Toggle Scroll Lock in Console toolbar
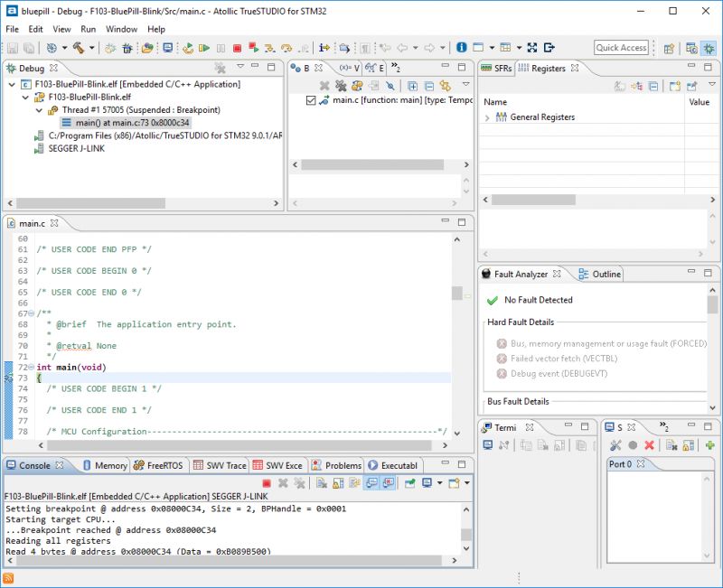723x588 pixels. [338, 483]
